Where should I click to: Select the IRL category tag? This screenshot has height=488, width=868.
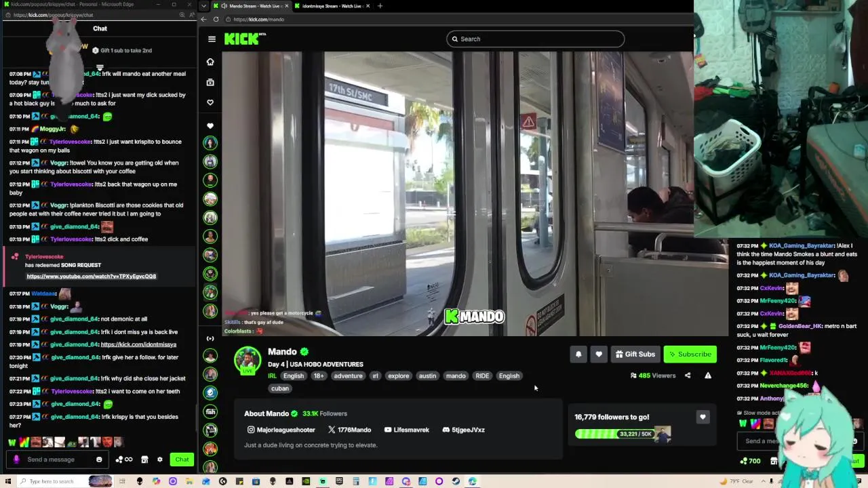[272, 376]
